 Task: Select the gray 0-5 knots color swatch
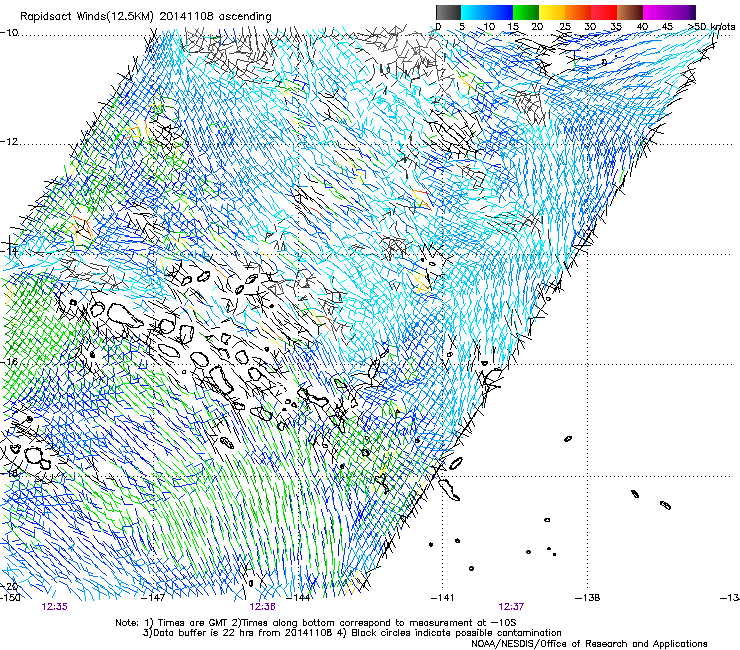coord(448,12)
